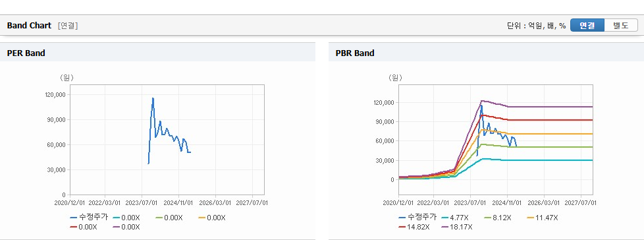Click the orange 11.47X line in PBR chart
This screenshot has width=644, height=240.
[x=550, y=134]
